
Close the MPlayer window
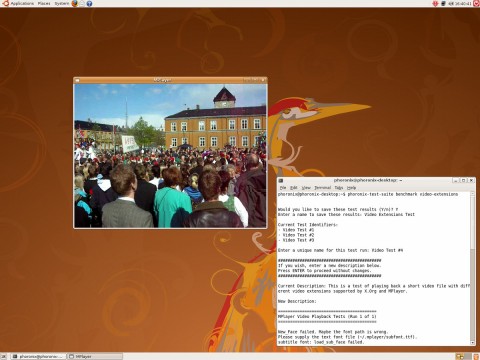(263, 80)
